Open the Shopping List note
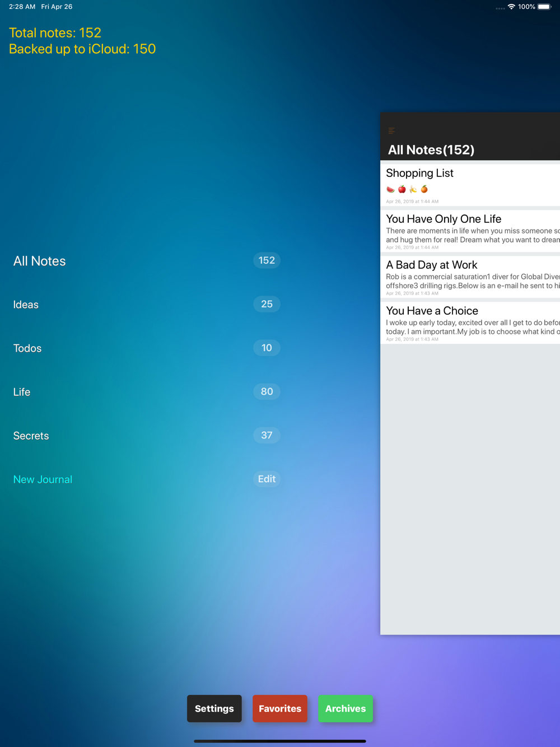The image size is (560, 747). tap(470, 185)
